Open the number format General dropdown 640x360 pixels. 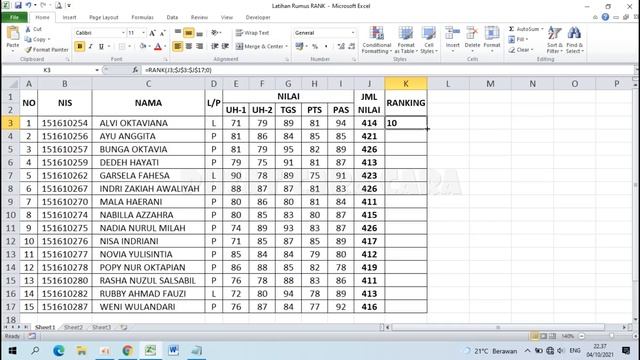click(x=353, y=33)
